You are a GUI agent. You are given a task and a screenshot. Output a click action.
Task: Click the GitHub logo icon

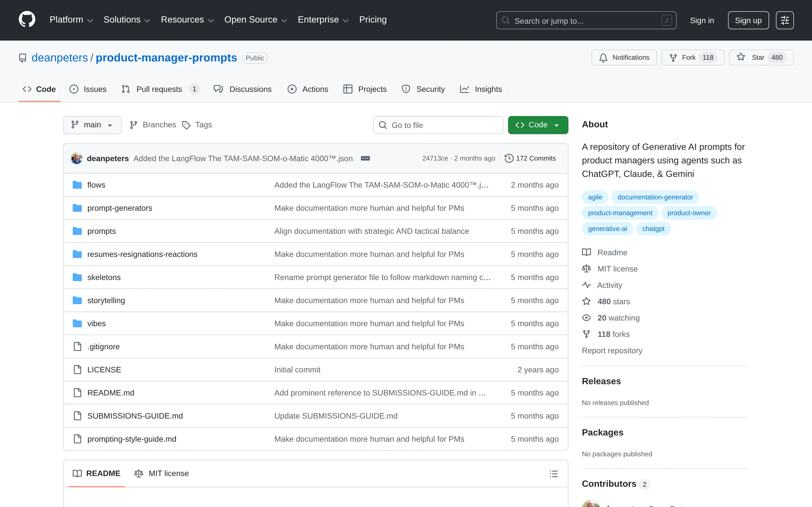[27, 20]
